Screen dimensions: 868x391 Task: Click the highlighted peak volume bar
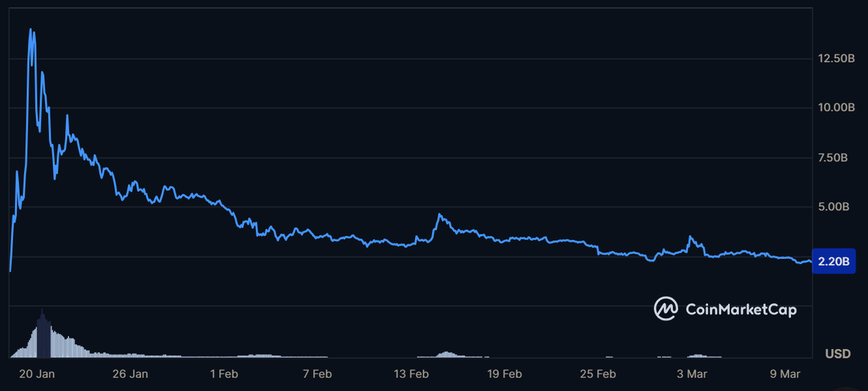click(43, 335)
